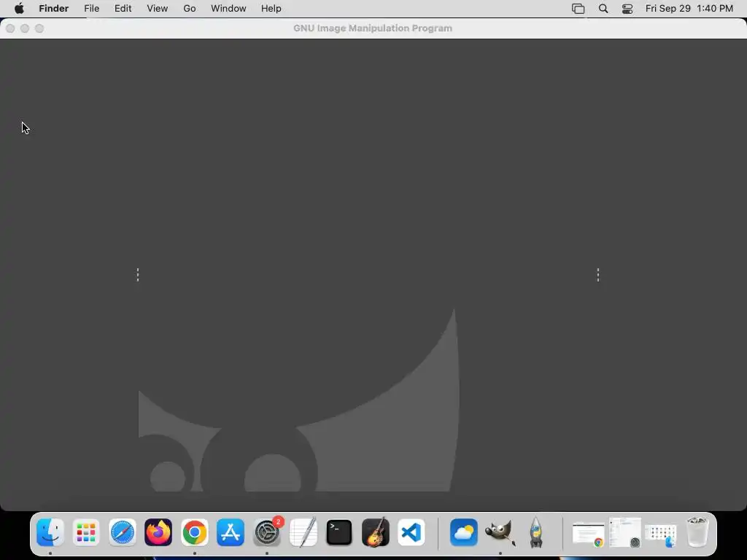Click the left dock panel handle dots
Image resolution: width=747 pixels, height=560 pixels.
[x=138, y=275]
